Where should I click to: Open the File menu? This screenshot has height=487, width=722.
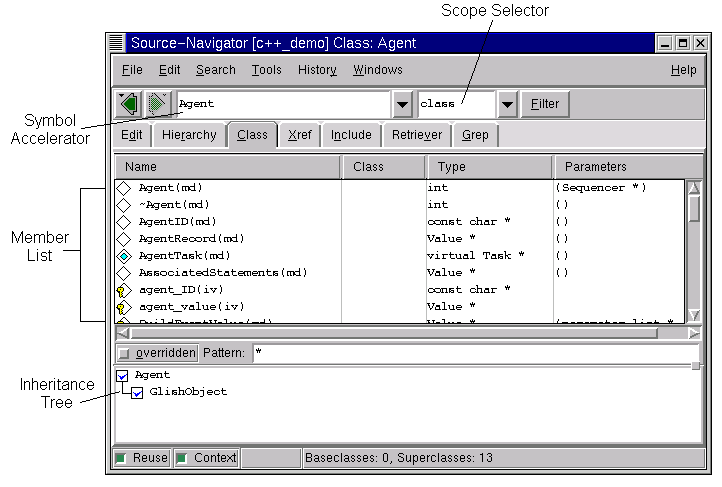[132, 70]
